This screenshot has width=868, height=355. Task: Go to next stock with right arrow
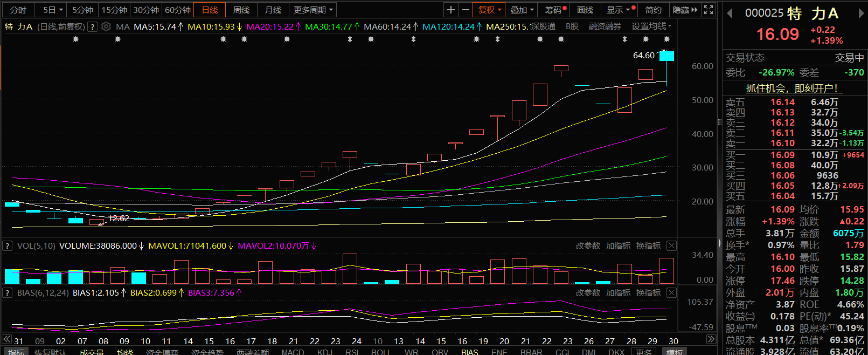861,13
